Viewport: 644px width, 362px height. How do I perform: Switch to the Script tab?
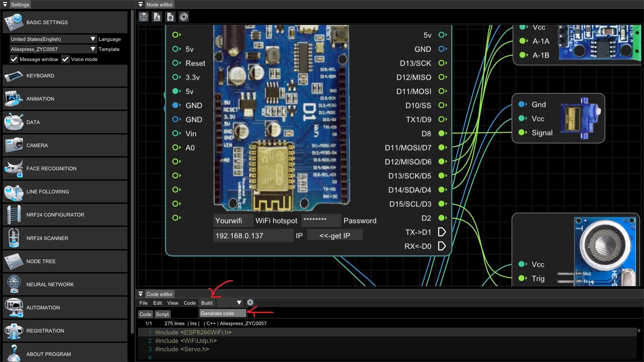(x=162, y=314)
